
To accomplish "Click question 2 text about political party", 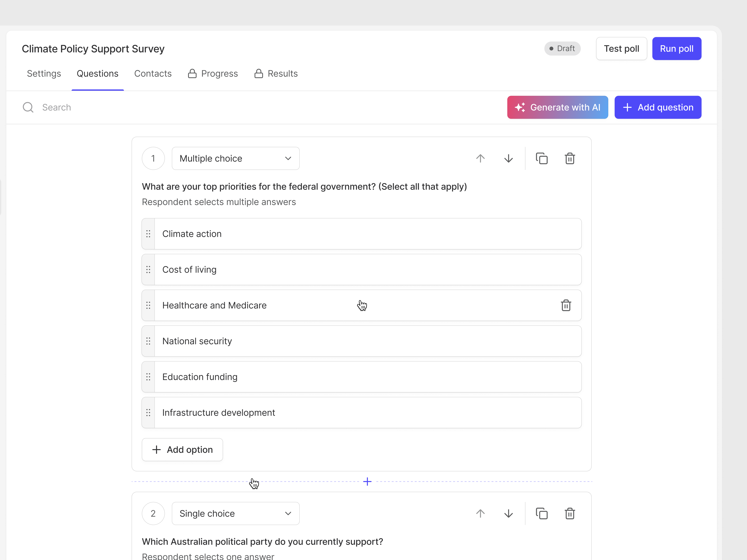I will click(262, 542).
